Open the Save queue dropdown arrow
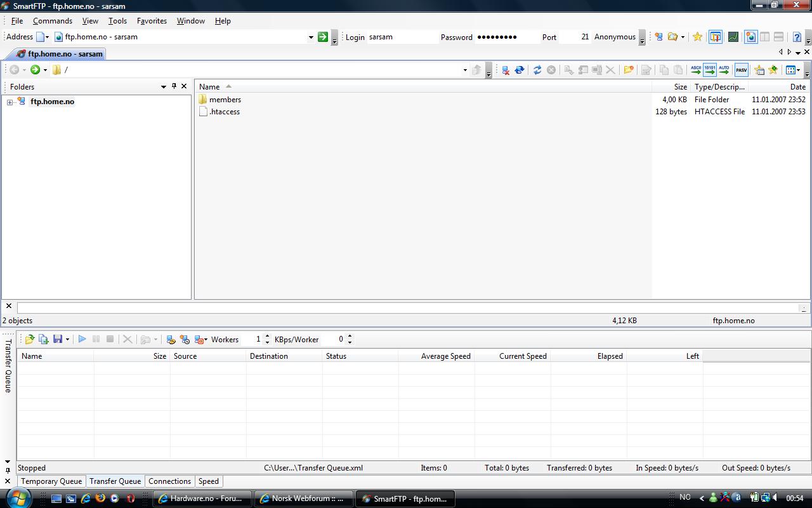Screen dimensions: 812x508 [x=67, y=340]
